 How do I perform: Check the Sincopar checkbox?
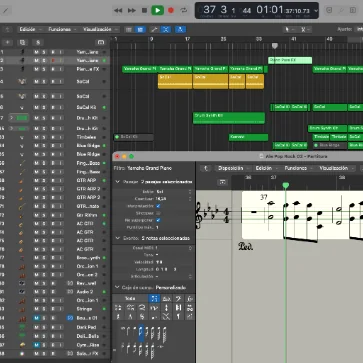158,213
